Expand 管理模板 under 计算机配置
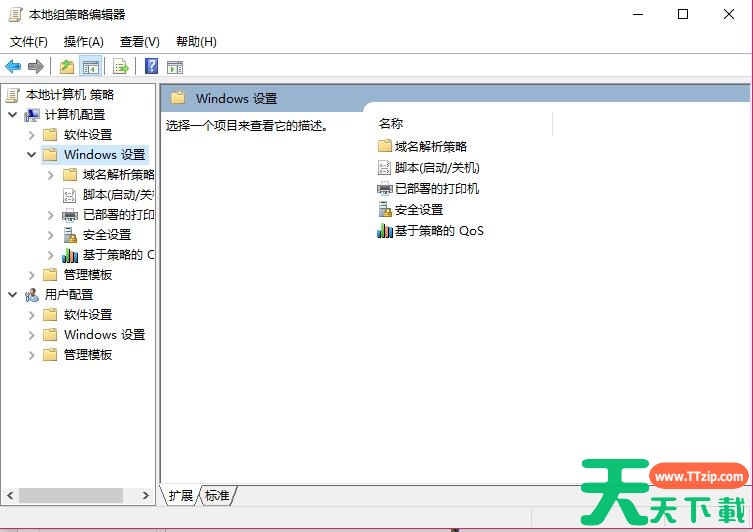Viewport: 753px width, 532px height. click(x=31, y=275)
